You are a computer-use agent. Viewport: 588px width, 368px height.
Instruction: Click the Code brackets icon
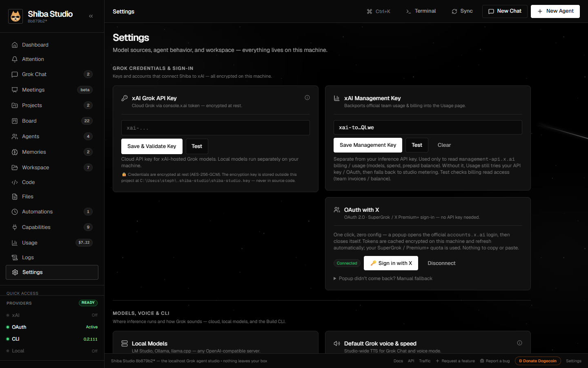15,182
